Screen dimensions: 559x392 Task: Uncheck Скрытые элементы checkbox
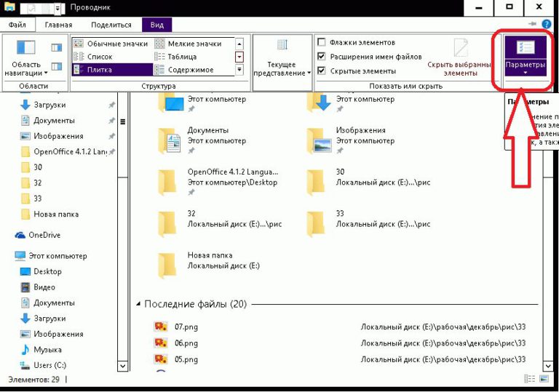pyautogui.click(x=322, y=71)
